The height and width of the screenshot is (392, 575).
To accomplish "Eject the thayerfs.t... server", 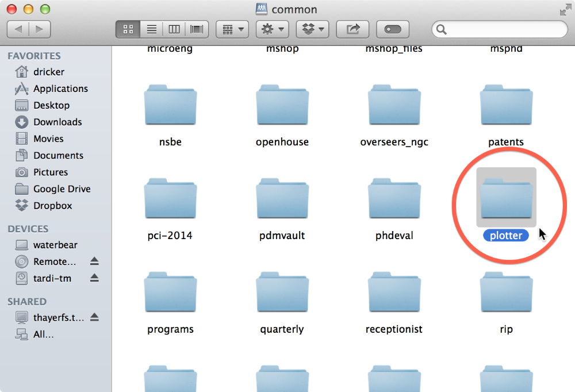I will coord(94,317).
